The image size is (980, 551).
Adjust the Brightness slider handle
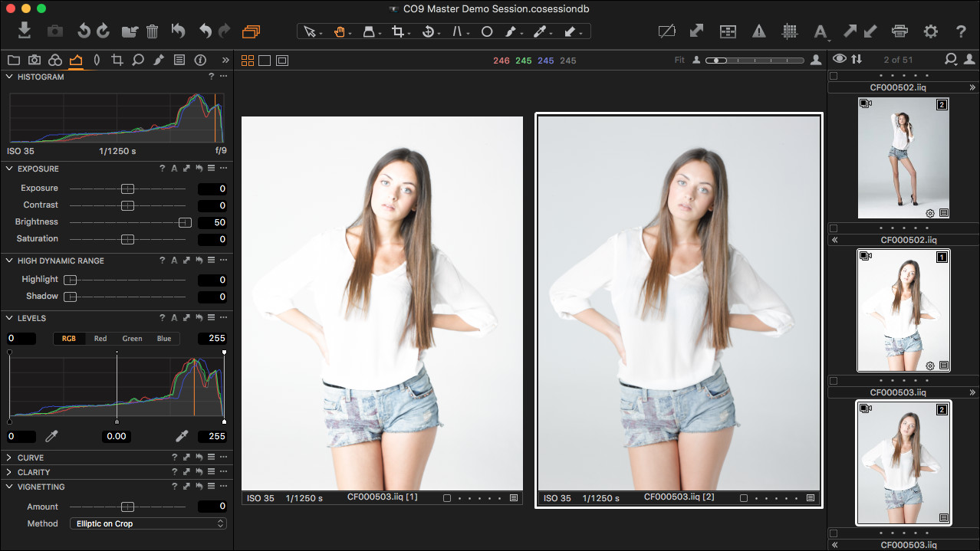184,222
